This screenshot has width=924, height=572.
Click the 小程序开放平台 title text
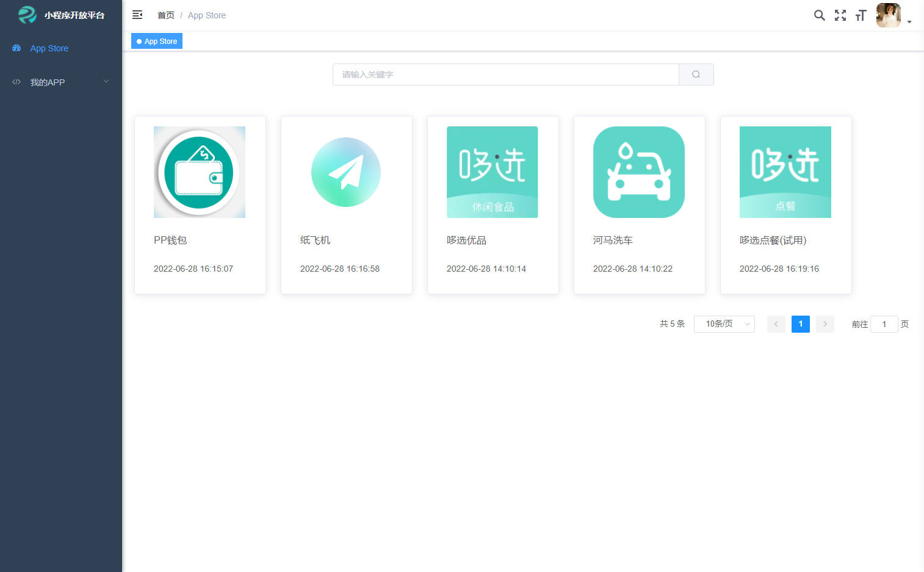point(74,15)
